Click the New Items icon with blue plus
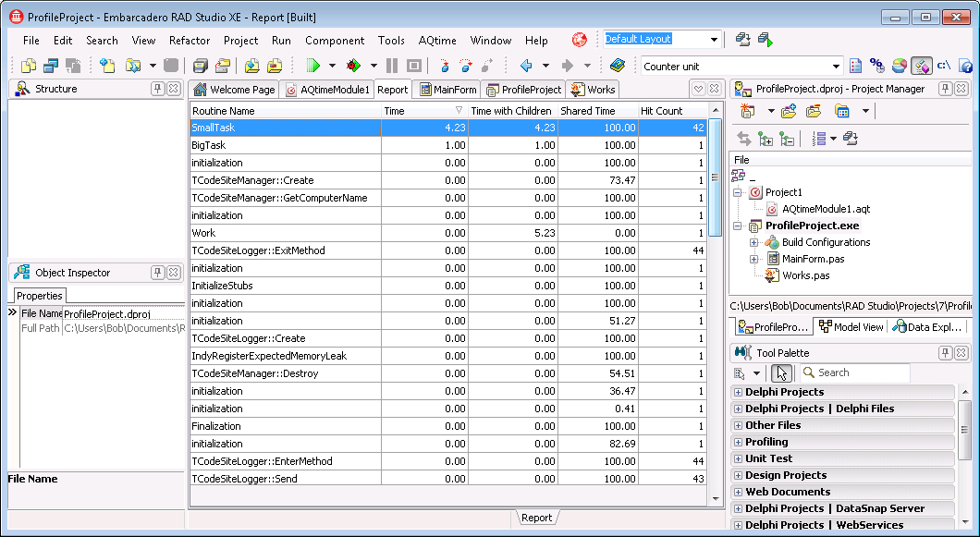The height and width of the screenshot is (537, 980). coord(107,66)
